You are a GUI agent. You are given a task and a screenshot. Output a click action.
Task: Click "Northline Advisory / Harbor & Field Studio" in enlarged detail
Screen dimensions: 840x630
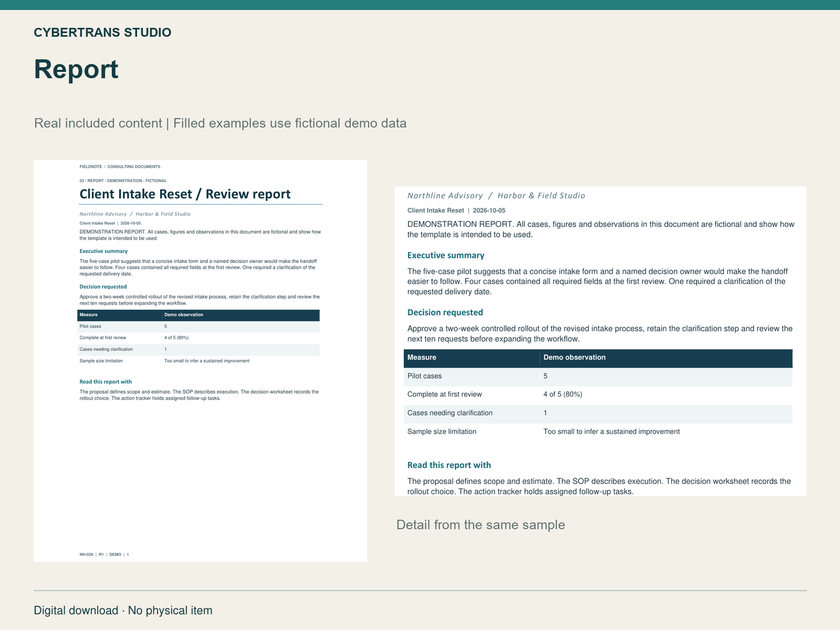pos(496,196)
